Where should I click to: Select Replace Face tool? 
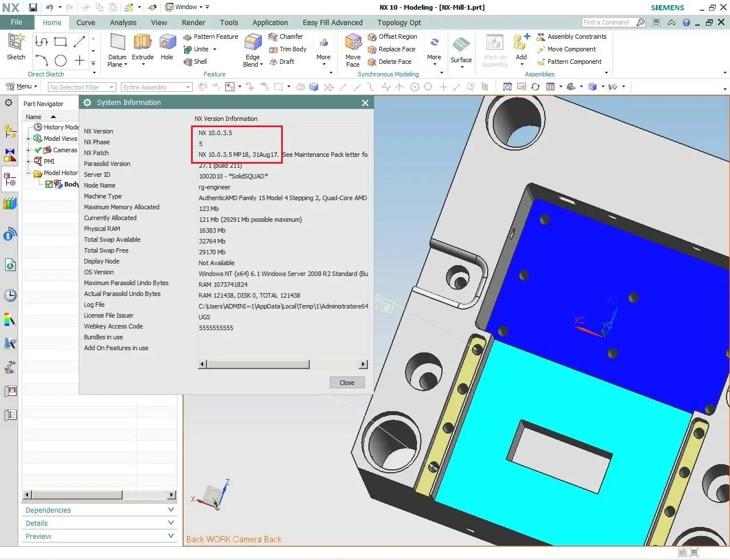point(391,49)
